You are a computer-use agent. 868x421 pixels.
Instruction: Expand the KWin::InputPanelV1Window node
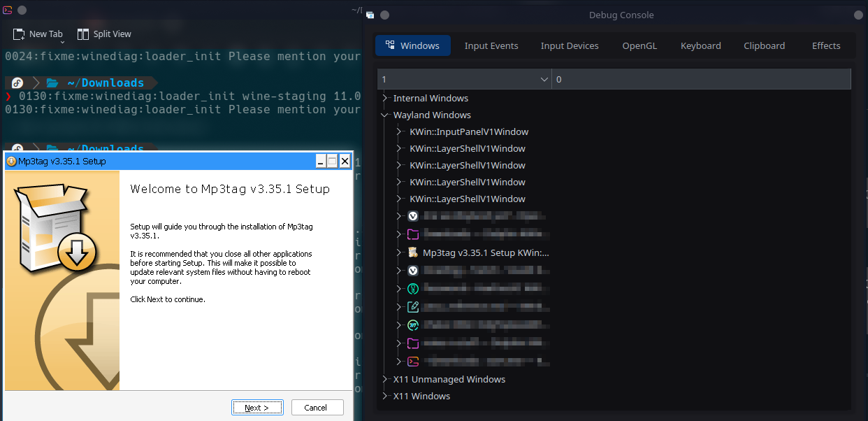(399, 131)
